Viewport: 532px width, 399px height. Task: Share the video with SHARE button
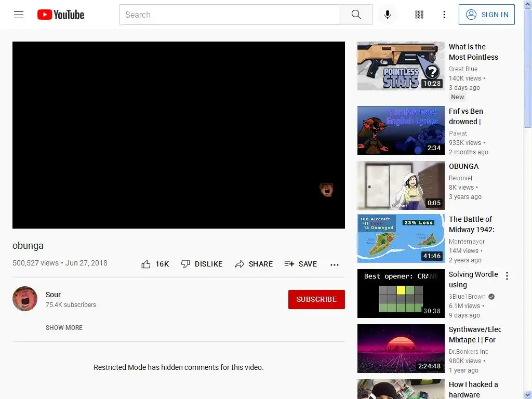point(254,264)
